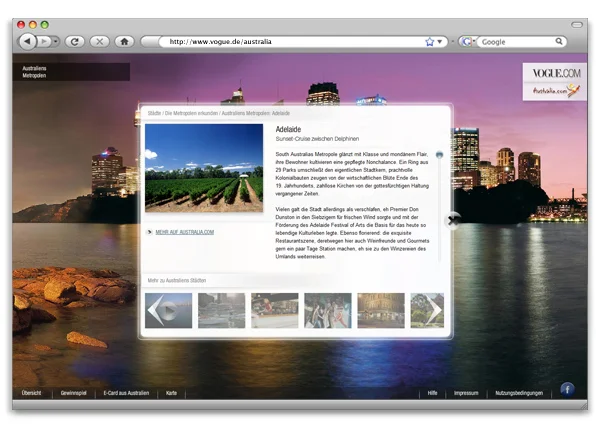The height and width of the screenshot is (430, 600).
Task: Open the history dropdown next to Forward
Action: tap(54, 41)
